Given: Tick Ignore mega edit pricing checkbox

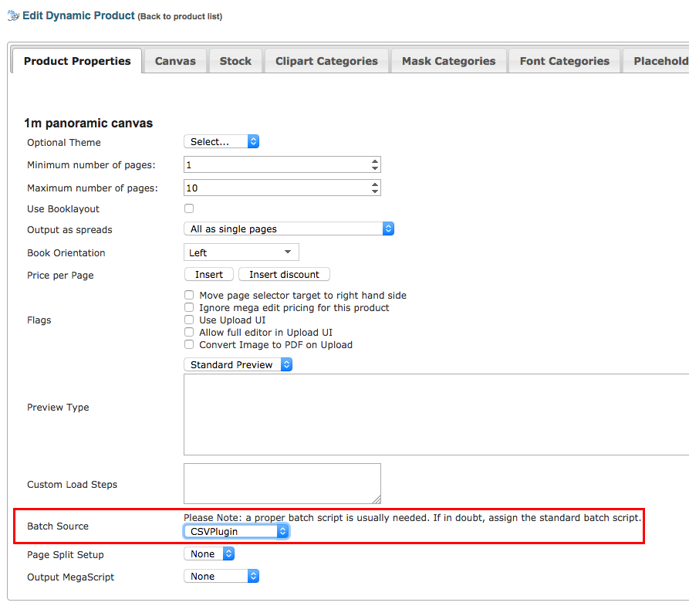Looking at the screenshot, I should point(189,307).
